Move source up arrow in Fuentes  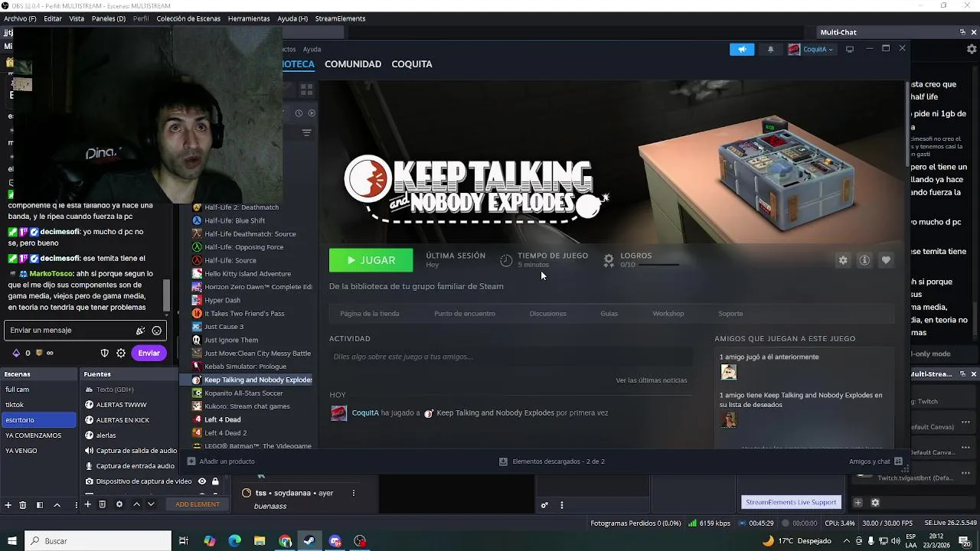(136, 504)
